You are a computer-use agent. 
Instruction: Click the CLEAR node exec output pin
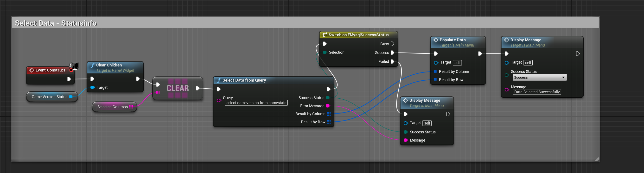coord(198,88)
